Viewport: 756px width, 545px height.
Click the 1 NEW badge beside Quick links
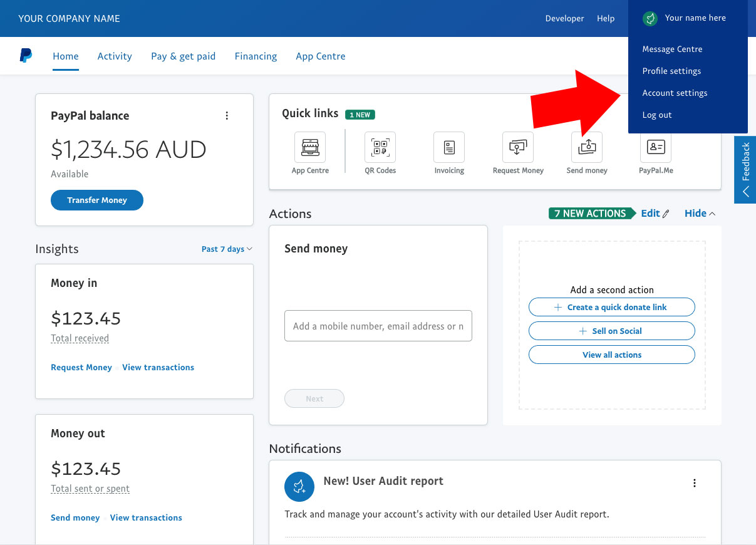coord(360,115)
